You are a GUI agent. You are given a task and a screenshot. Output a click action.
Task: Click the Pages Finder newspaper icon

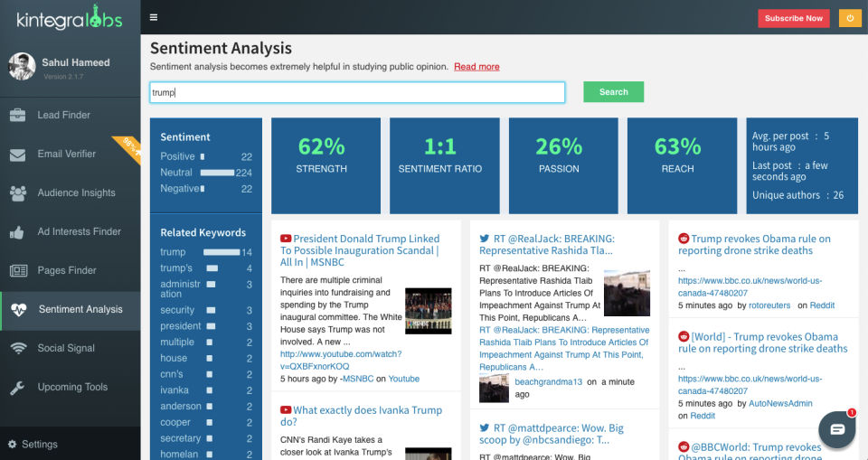click(18, 271)
